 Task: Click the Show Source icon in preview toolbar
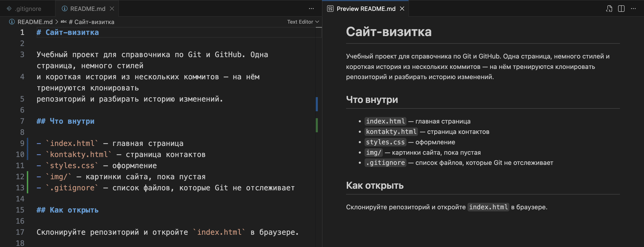[x=609, y=9]
